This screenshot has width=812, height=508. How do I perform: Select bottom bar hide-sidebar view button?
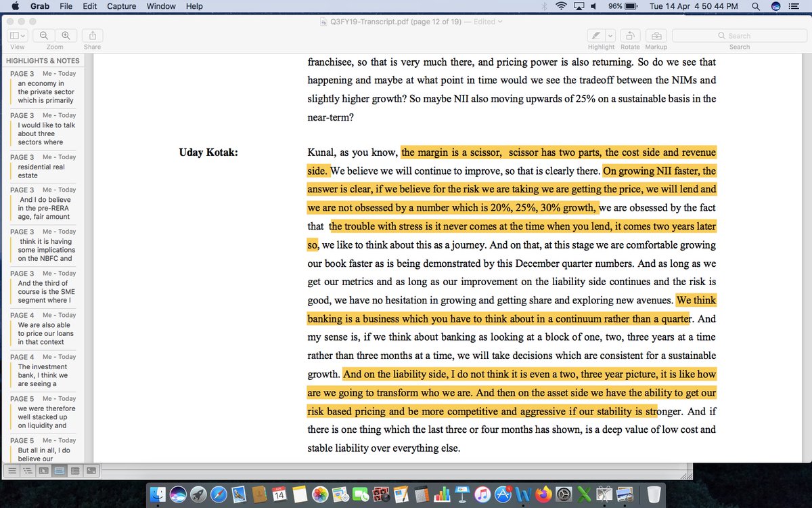(x=12, y=469)
